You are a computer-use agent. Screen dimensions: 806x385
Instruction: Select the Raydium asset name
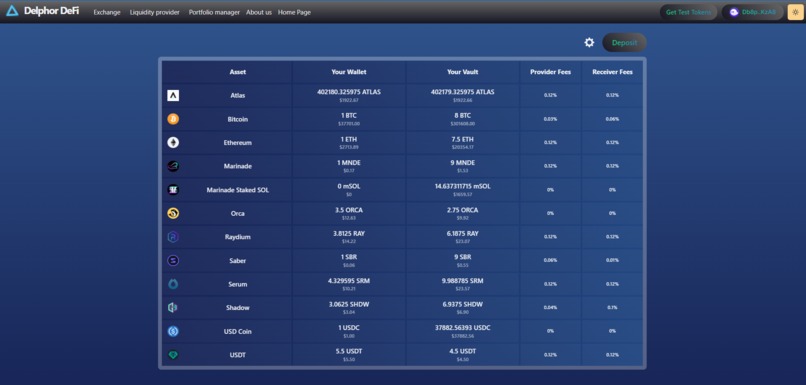[x=237, y=237]
